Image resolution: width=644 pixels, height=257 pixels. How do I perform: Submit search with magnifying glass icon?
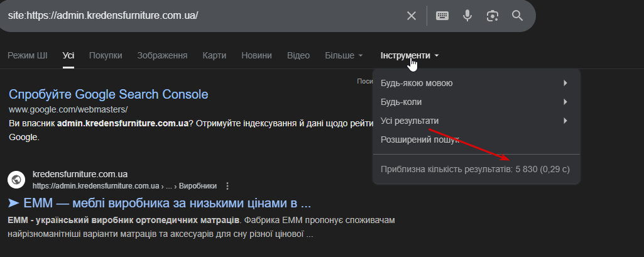tap(518, 16)
